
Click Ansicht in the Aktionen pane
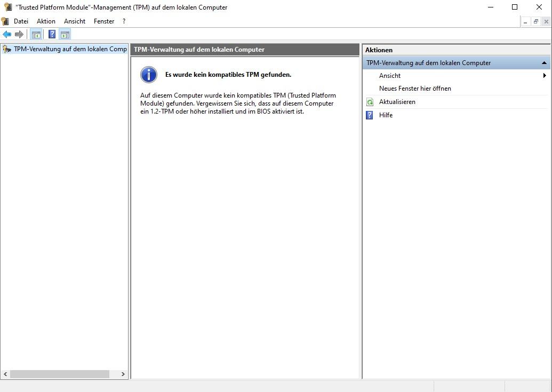390,76
